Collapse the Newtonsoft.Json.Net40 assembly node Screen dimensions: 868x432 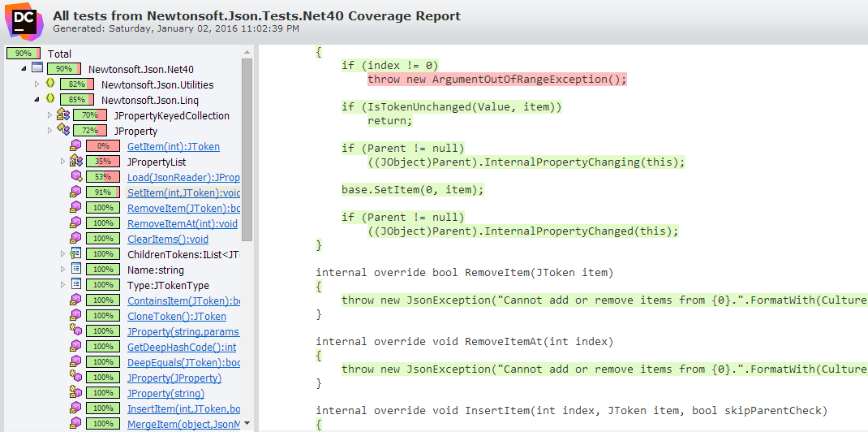(24, 68)
